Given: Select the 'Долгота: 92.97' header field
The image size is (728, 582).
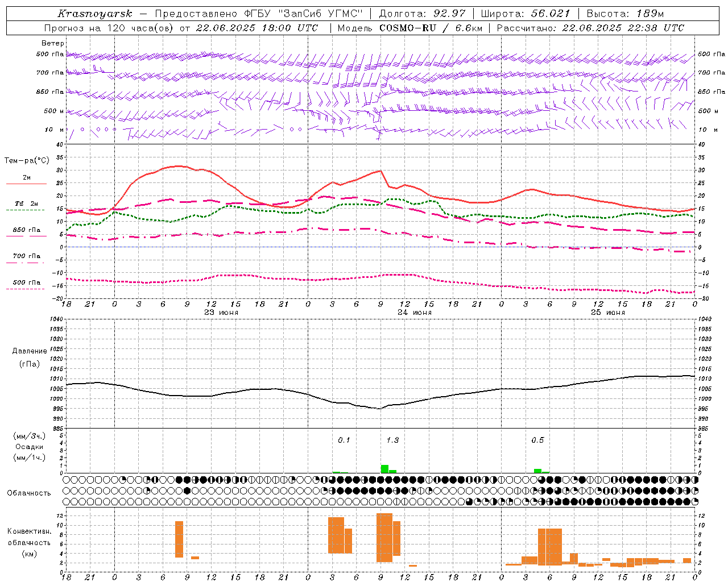Looking at the screenshot, I should [422, 14].
